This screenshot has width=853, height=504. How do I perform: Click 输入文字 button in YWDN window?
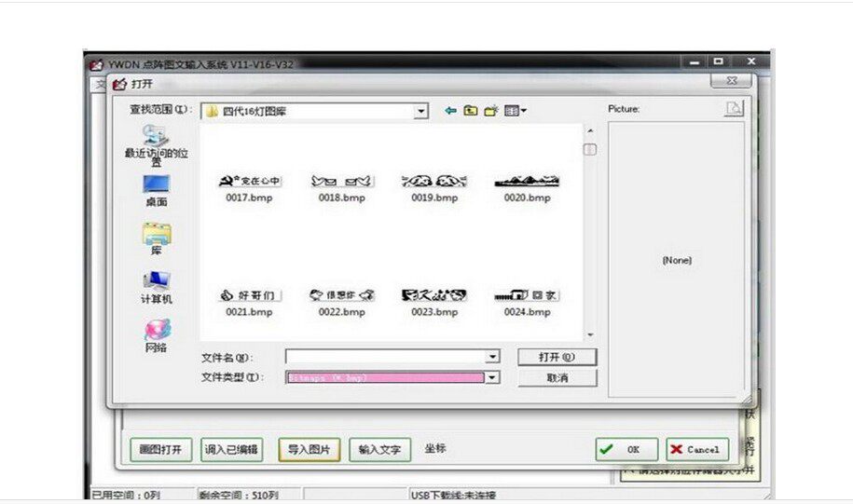pos(379,450)
